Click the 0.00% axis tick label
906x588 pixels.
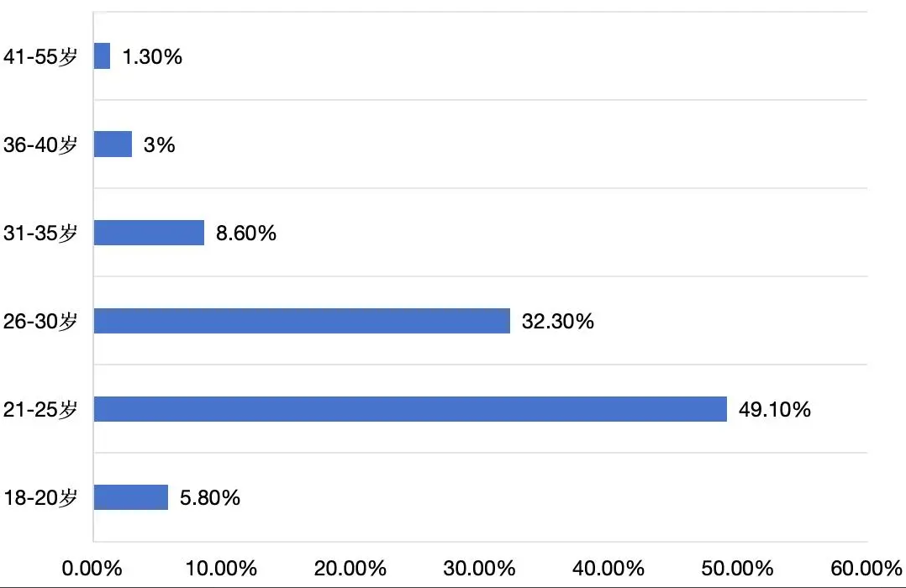click(x=92, y=567)
